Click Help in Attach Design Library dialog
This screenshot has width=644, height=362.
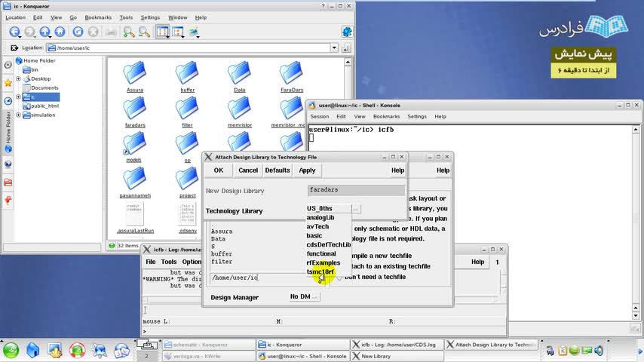tap(397, 170)
